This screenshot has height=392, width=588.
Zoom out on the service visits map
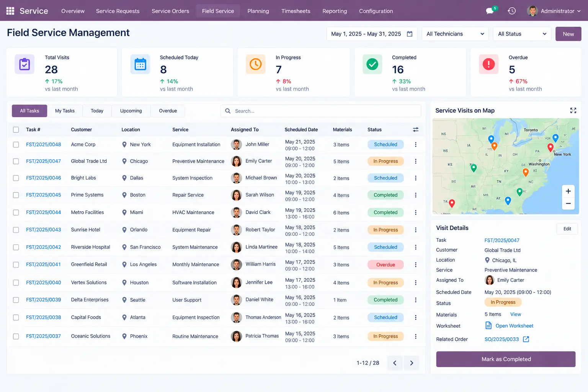[x=568, y=203]
